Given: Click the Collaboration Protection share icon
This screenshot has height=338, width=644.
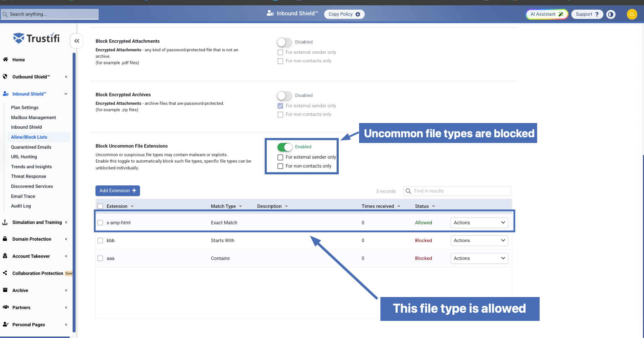Looking at the screenshot, I should point(5,273).
